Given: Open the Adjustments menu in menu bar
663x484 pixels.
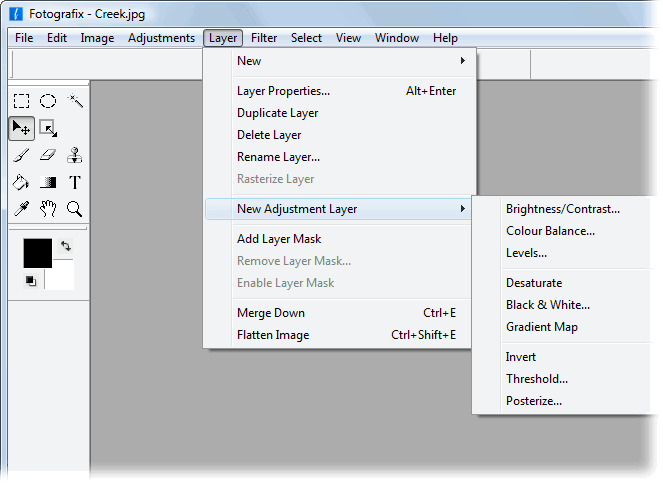Looking at the screenshot, I should point(161,38).
